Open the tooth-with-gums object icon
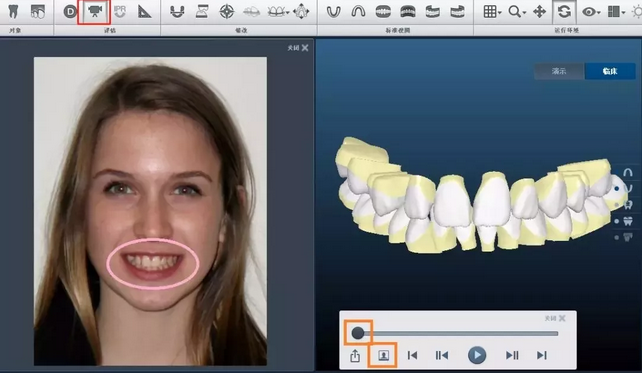Screen dimensions: 643x374 click(38, 12)
